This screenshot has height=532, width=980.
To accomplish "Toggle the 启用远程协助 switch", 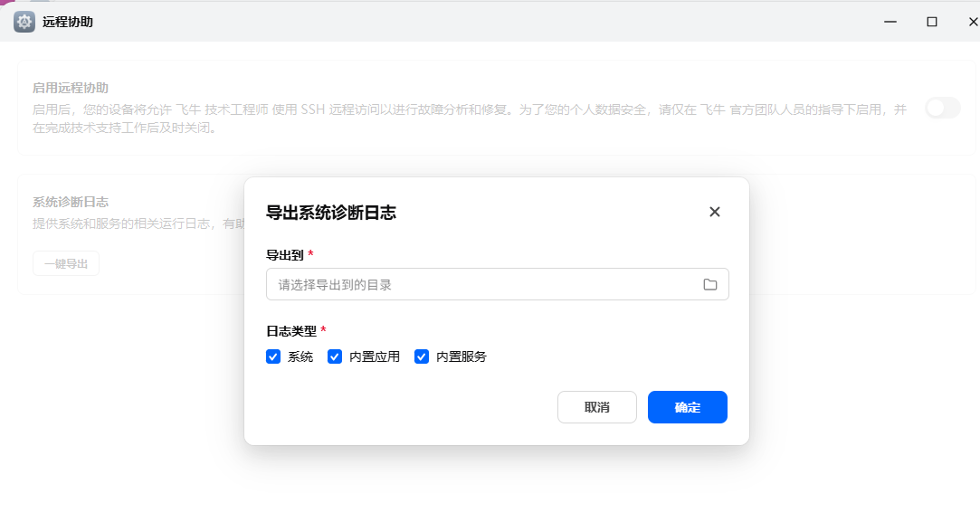I will point(943,109).
